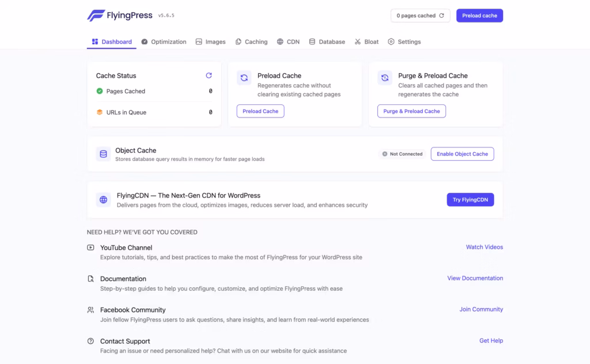The height and width of the screenshot is (364, 590).
Task: Open the Database tab
Action: coord(327,41)
